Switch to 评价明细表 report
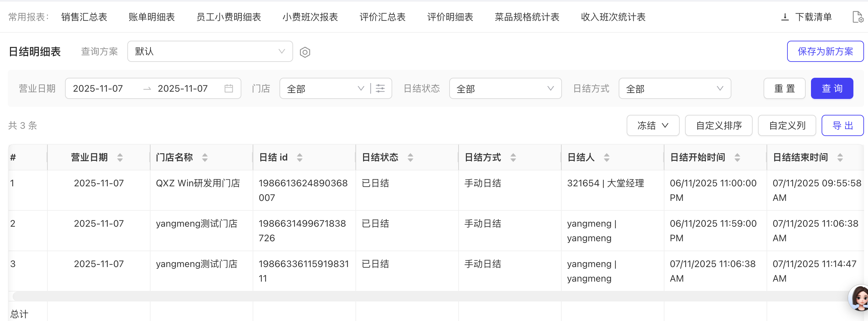This screenshot has height=321, width=868. 450,17
